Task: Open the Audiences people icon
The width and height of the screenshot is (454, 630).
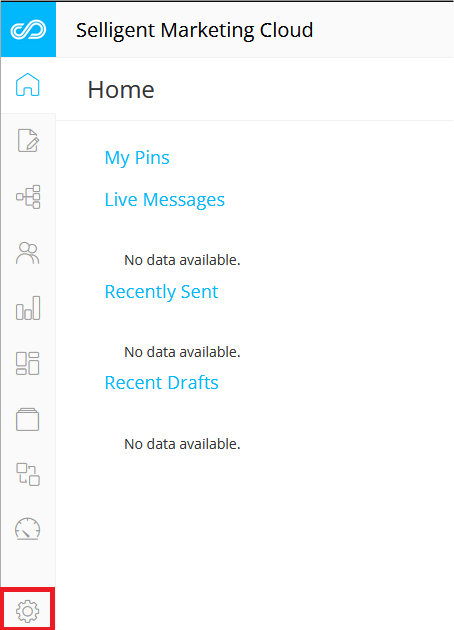Action: 28,253
